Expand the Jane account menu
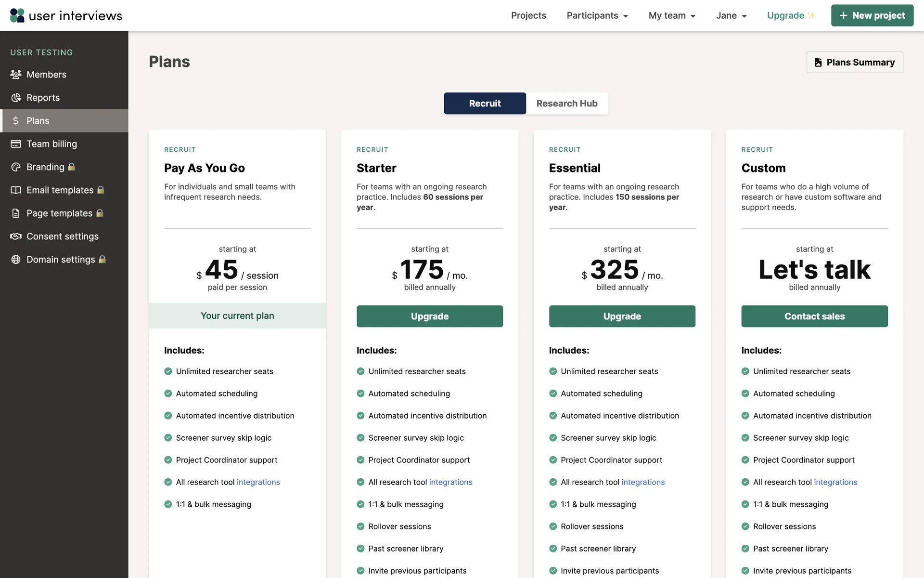This screenshot has height=578, width=924. (731, 15)
